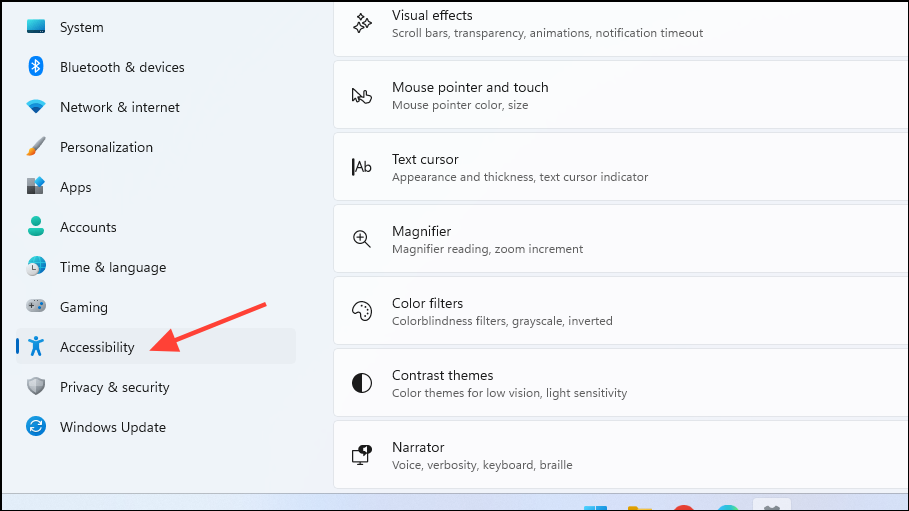Open the "Text cursor" title text
This screenshot has height=511, width=909.
click(x=425, y=160)
